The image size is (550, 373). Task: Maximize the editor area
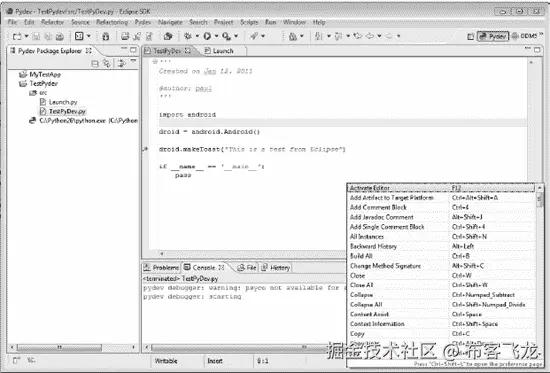point(537,50)
